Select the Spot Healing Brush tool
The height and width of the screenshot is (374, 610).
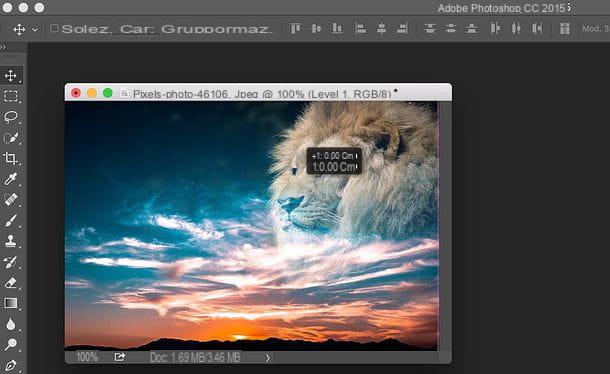click(11, 200)
